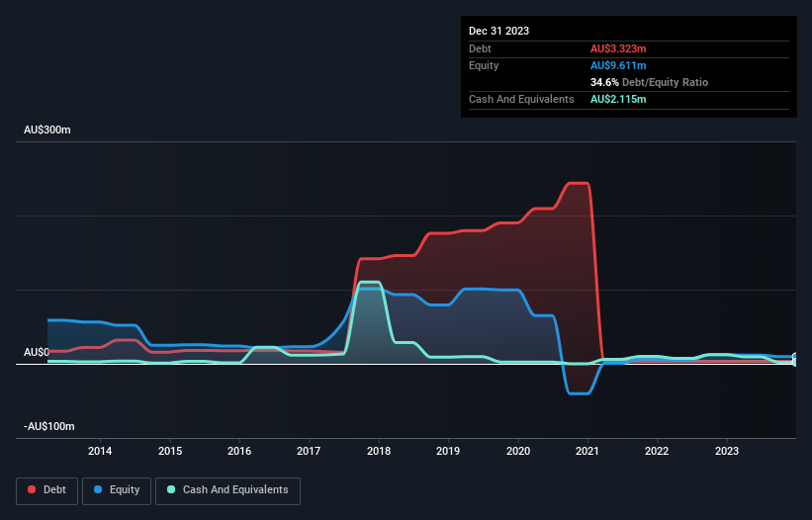Click Cash And Equivalents label in tooltip
The height and width of the screenshot is (520, 812).
coord(521,99)
